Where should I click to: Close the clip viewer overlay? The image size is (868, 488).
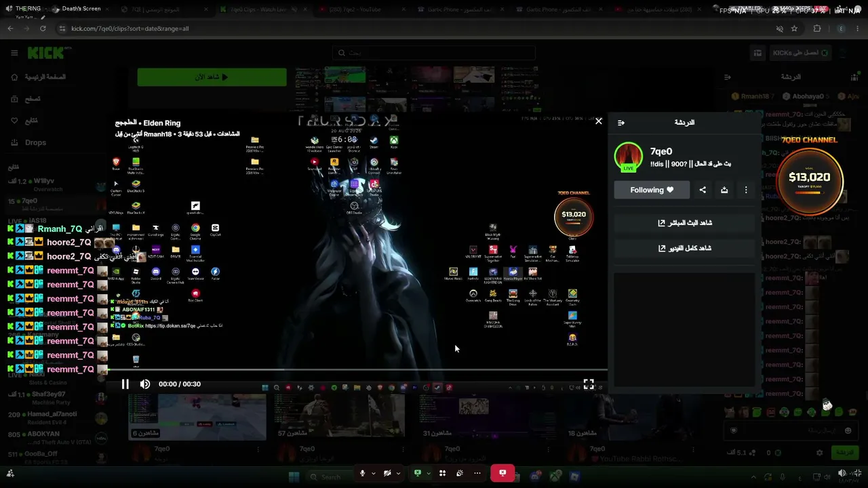[x=598, y=121]
